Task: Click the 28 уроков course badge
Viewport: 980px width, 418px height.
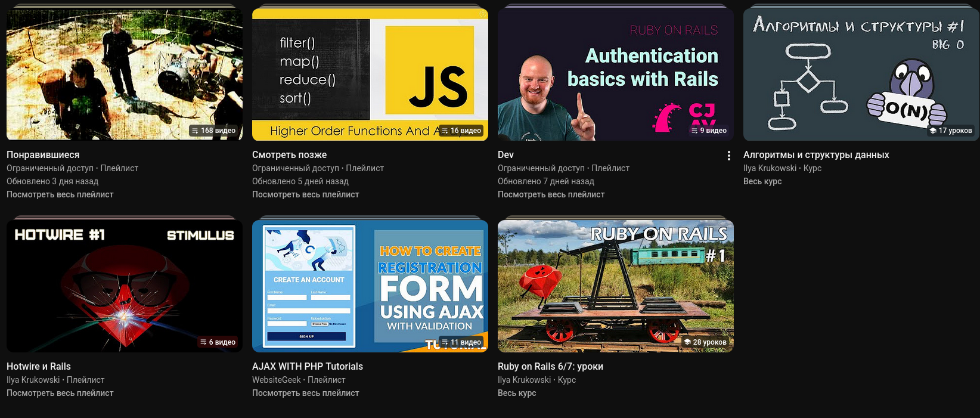Action: pyautogui.click(x=705, y=342)
